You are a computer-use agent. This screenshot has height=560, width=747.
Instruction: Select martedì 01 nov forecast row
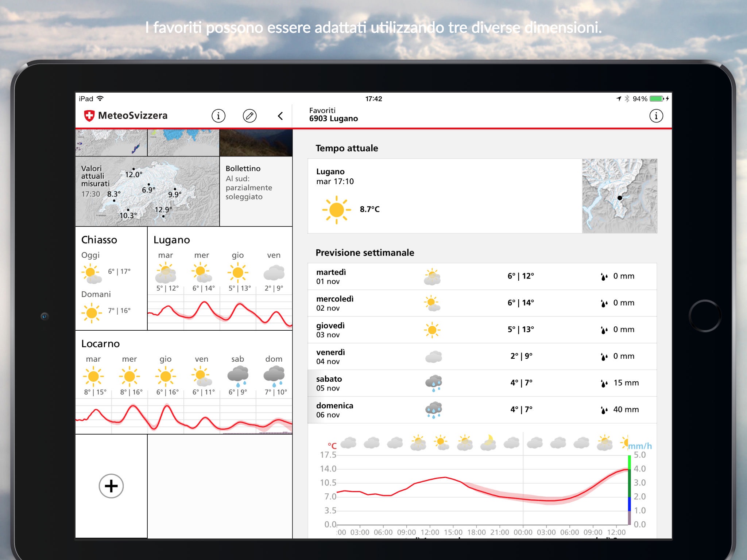[482, 276]
